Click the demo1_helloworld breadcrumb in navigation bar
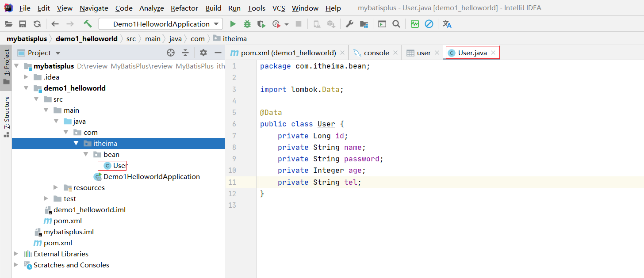Image resolution: width=644 pixels, height=278 pixels. point(86,39)
